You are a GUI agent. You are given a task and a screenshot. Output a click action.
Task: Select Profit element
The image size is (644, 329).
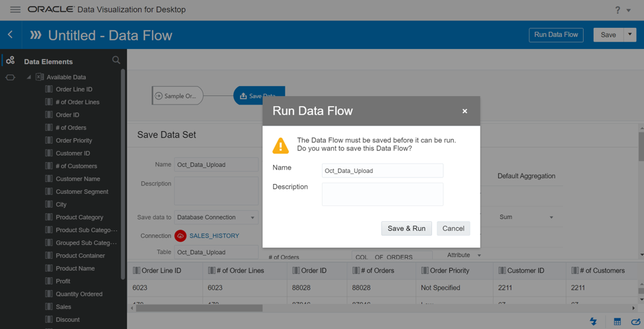coord(63,281)
